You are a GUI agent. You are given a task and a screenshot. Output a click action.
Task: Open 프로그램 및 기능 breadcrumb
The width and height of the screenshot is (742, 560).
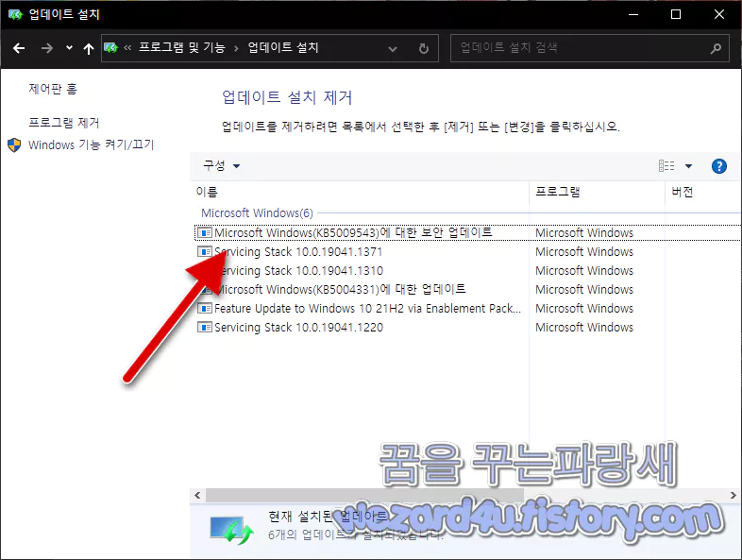point(181,47)
